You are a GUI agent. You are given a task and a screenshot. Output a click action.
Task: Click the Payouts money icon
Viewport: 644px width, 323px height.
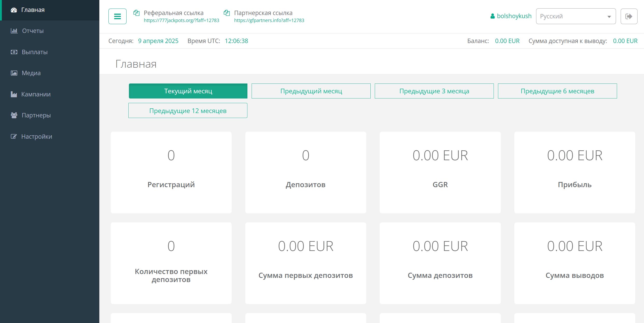tap(14, 52)
